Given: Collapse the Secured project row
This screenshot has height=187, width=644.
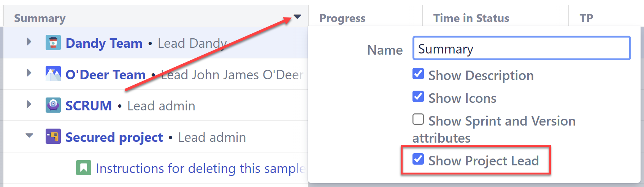Looking at the screenshot, I should (x=29, y=135).
